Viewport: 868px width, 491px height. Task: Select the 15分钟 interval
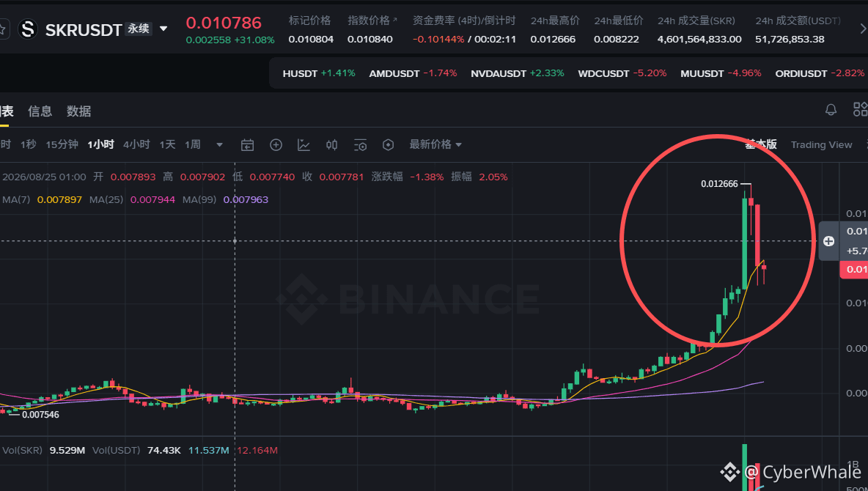coord(62,144)
